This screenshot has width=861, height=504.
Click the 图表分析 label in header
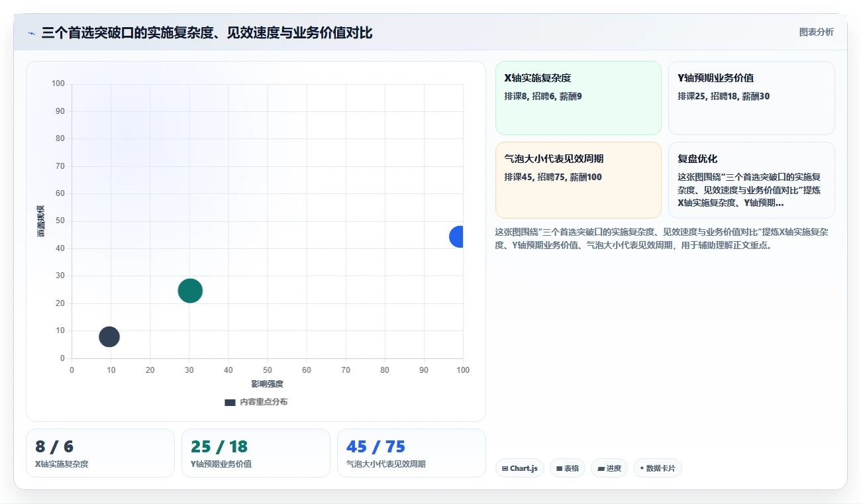point(816,32)
